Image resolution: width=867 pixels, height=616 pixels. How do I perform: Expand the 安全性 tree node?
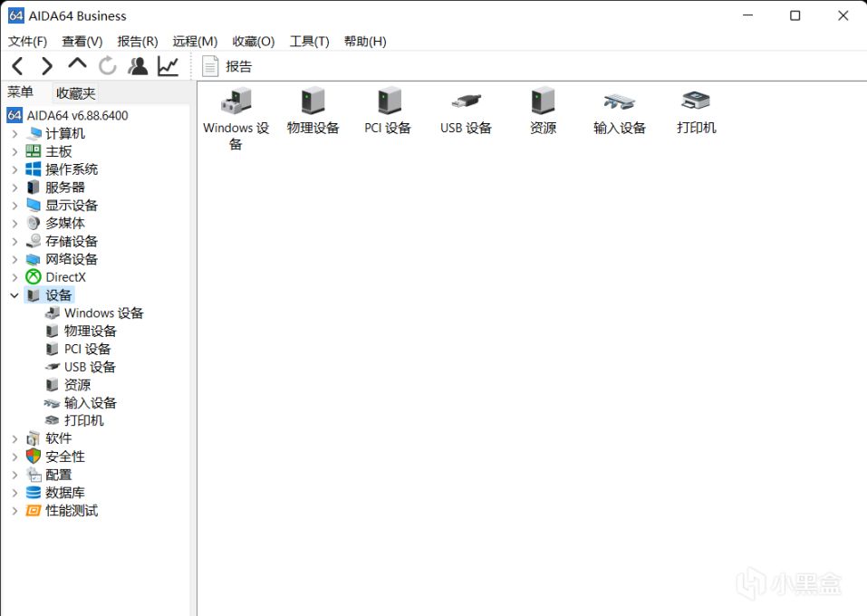14,457
